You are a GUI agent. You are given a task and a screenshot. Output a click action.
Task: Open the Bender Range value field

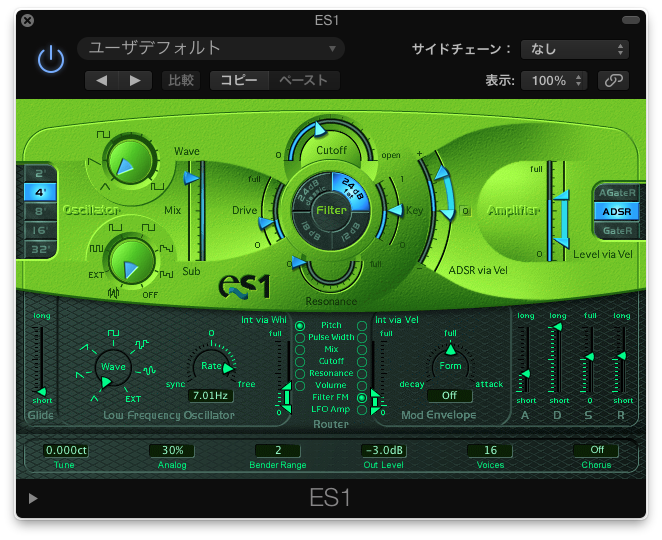[278, 450]
